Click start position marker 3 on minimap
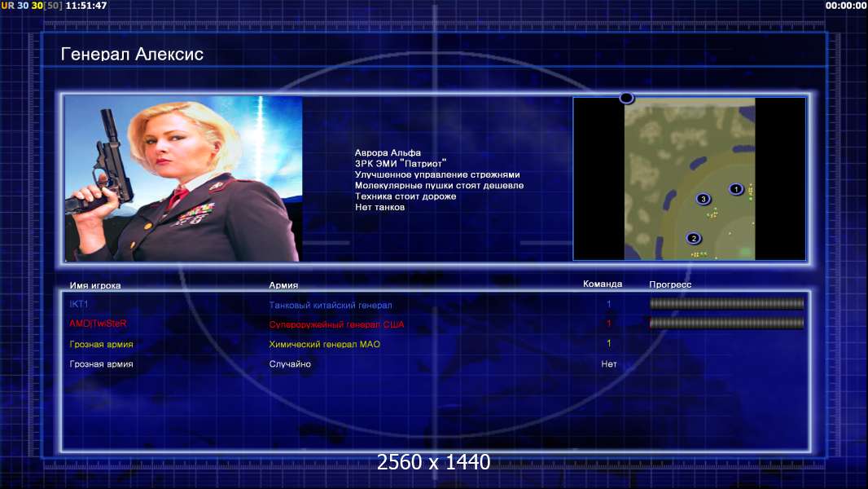 tap(703, 199)
